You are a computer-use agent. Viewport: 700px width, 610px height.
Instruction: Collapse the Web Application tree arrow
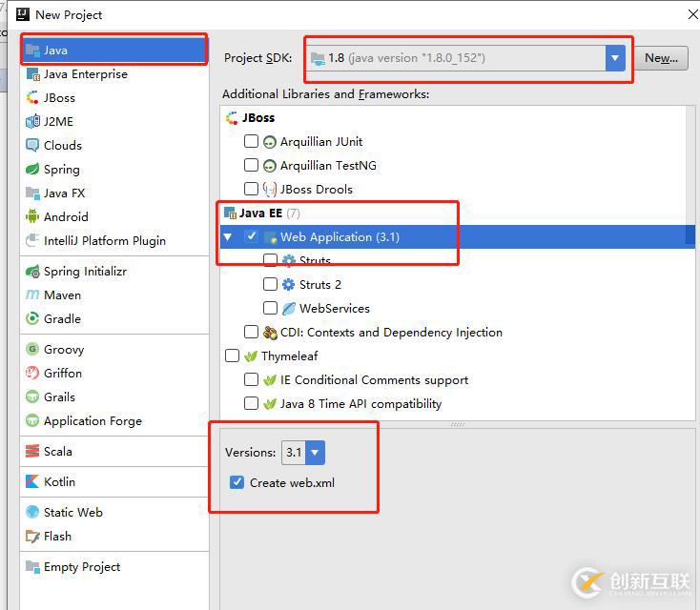(228, 237)
